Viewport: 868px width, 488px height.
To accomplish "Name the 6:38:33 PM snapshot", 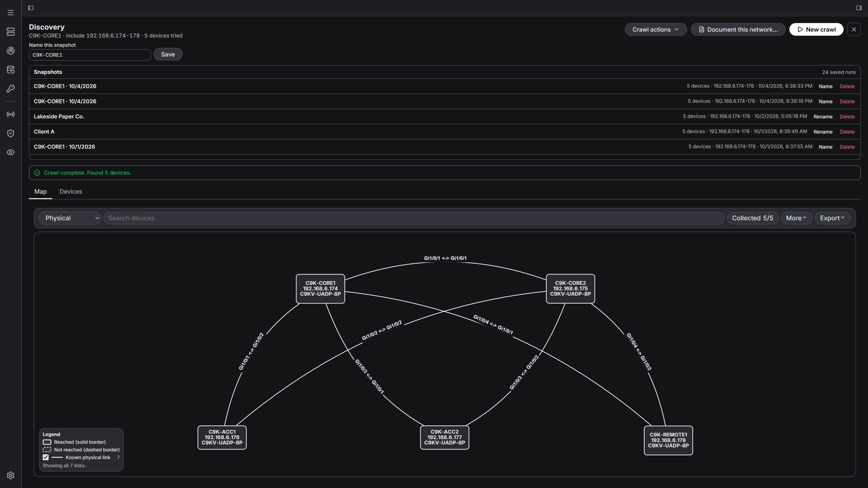I will pos(826,86).
